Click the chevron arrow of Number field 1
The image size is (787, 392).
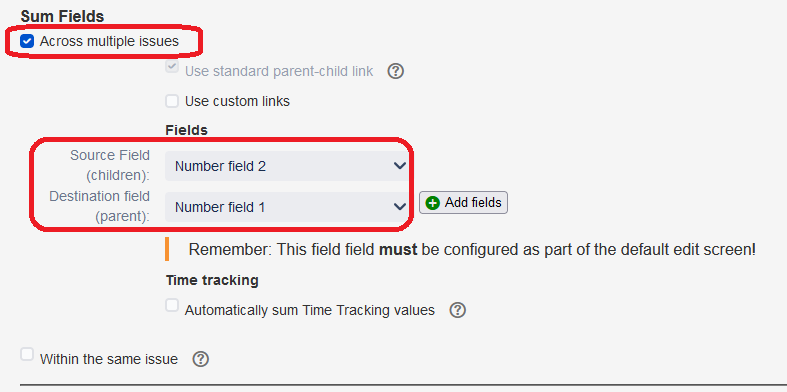tap(400, 207)
